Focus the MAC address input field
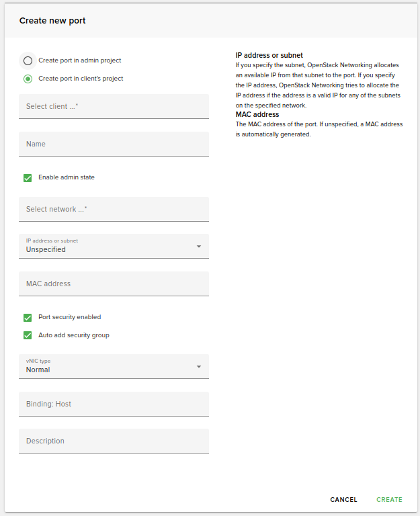Screen dimensions: 420x516 pyautogui.click(x=114, y=284)
